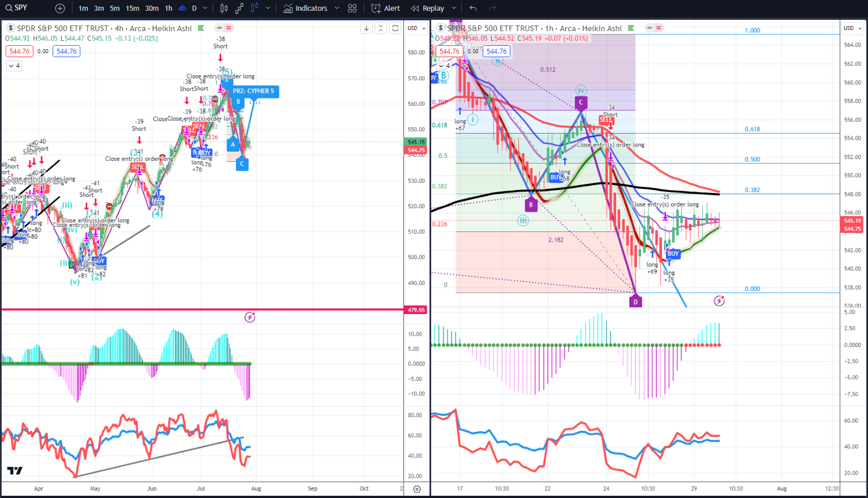The width and height of the screenshot is (868, 498).
Task: Select the harmonic pattern point C on 1h chart
Action: click(x=581, y=103)
